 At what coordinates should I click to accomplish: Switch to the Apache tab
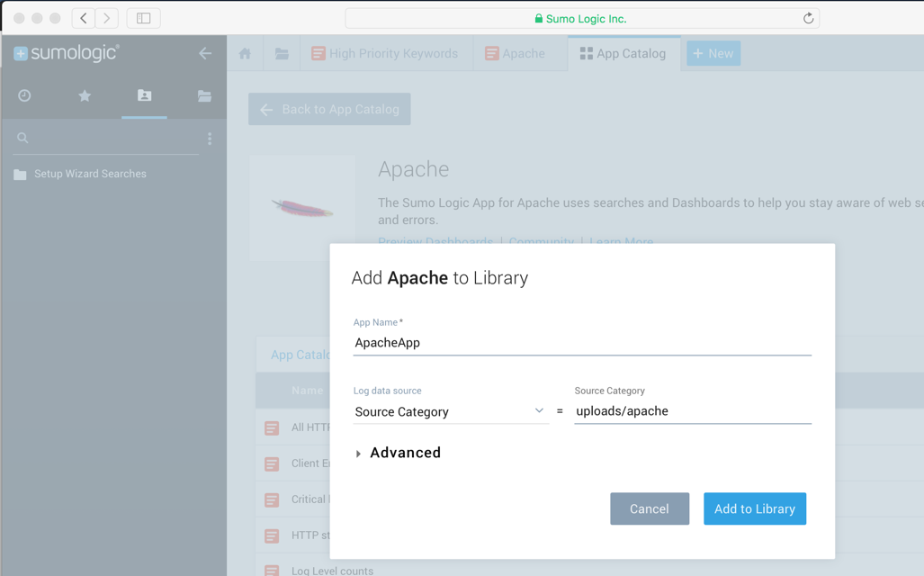(515, 54)
